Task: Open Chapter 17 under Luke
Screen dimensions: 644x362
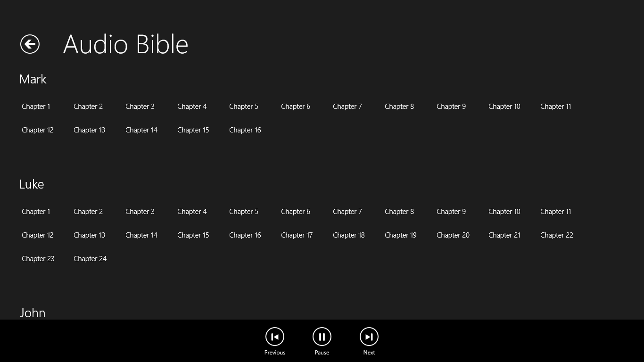Action: point(297,235)
